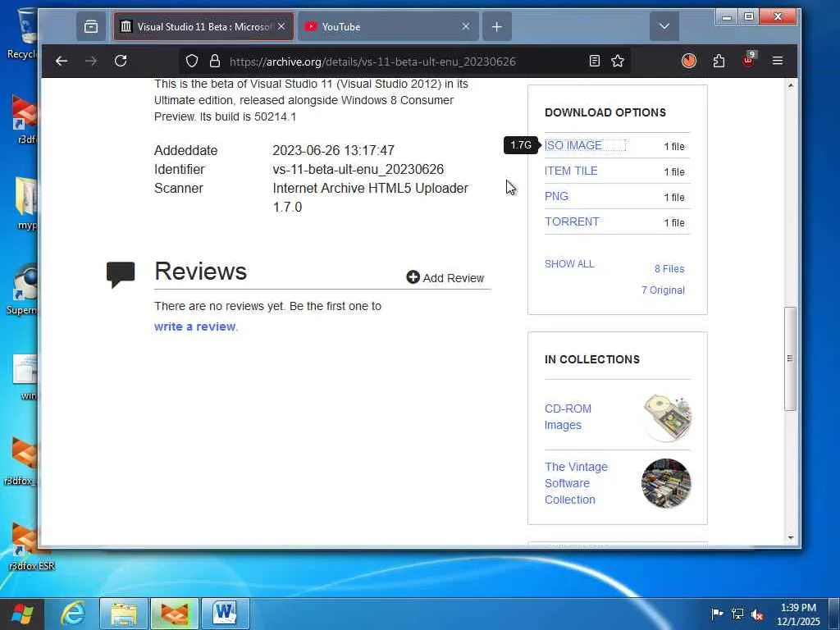
Task: Expand the list all tabs dropdown
Action: tap(664, 26)
